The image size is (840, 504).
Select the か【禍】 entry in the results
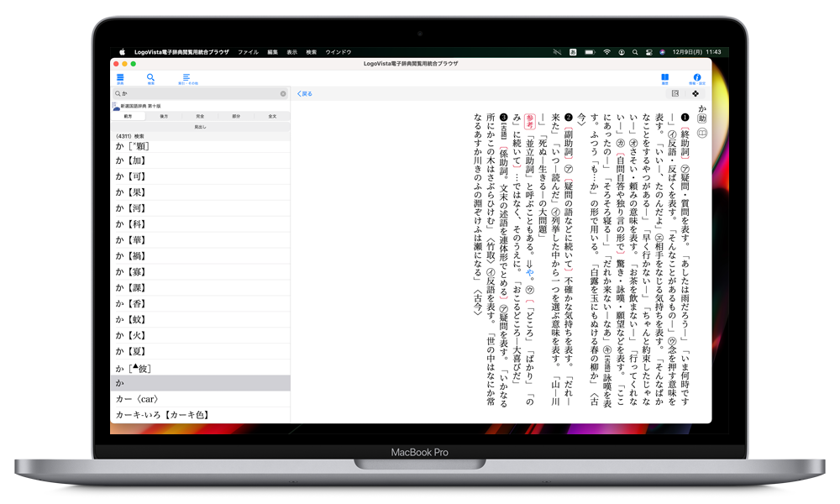[201, 256]
